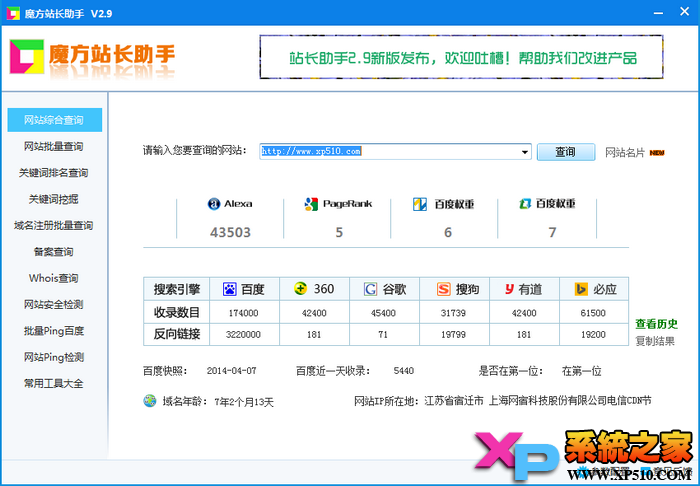The image size is (700, 486).
Task: Click the 域名年龄 value 7年2个月13天
Action: pyautogui.click(x=244, y=402)
